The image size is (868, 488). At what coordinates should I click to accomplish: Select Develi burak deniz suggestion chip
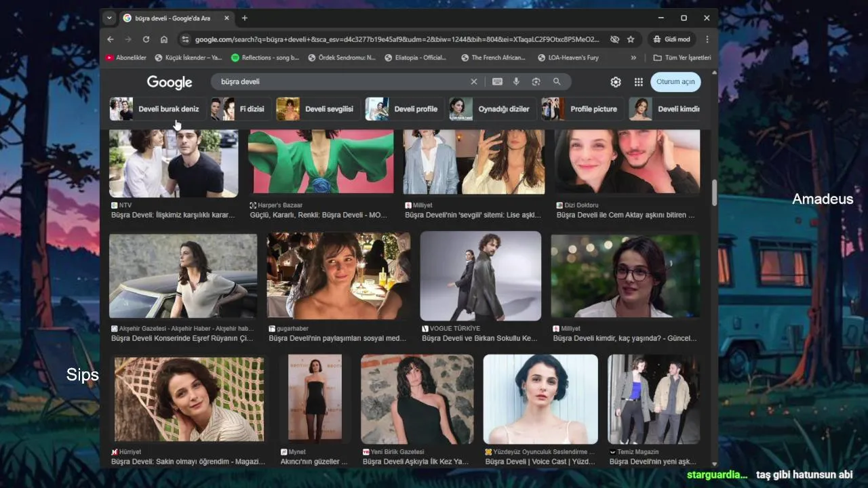pyautogui.click(x=156, y=109)
